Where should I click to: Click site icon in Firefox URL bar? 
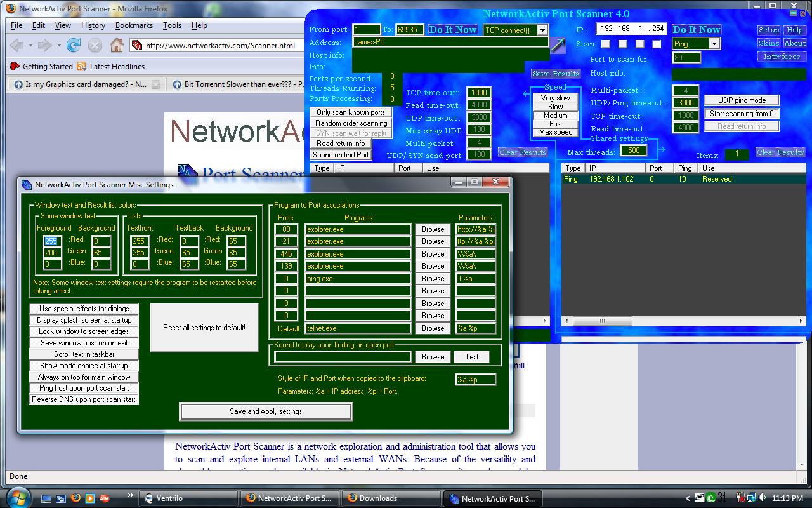(136, 46)
